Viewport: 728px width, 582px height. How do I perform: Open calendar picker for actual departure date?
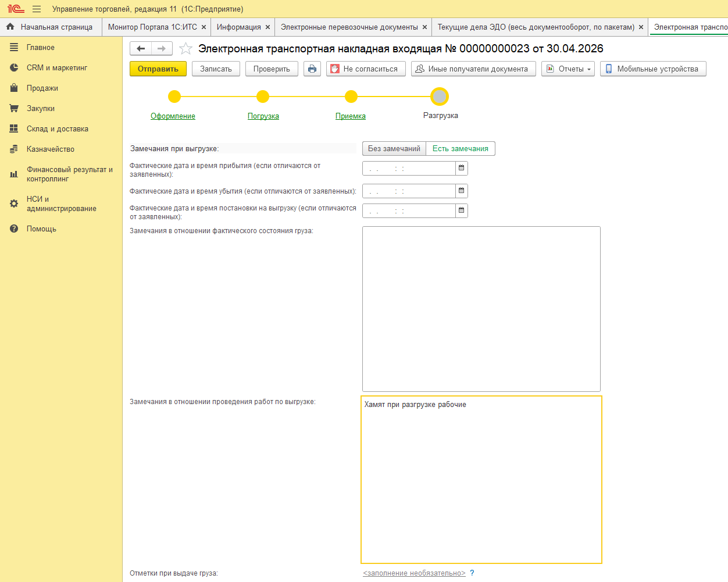(461, 191)
